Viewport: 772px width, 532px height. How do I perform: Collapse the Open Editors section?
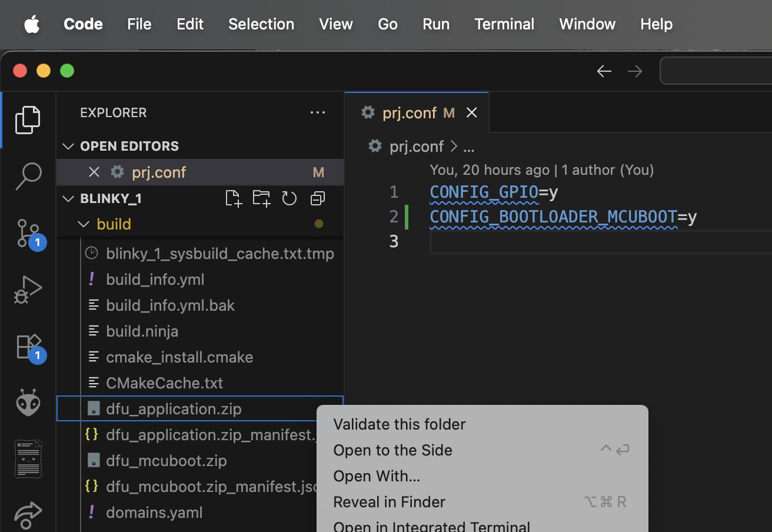69,146
